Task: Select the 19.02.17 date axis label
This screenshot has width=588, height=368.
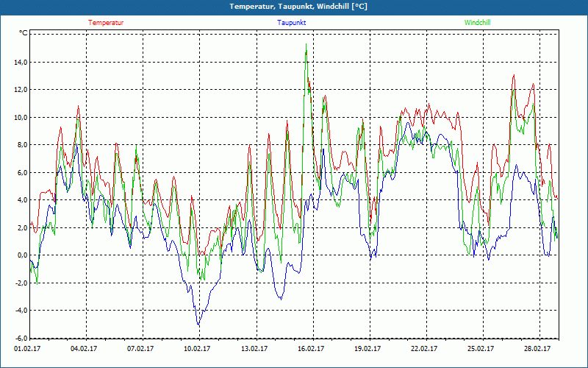Action: [367, 349]
